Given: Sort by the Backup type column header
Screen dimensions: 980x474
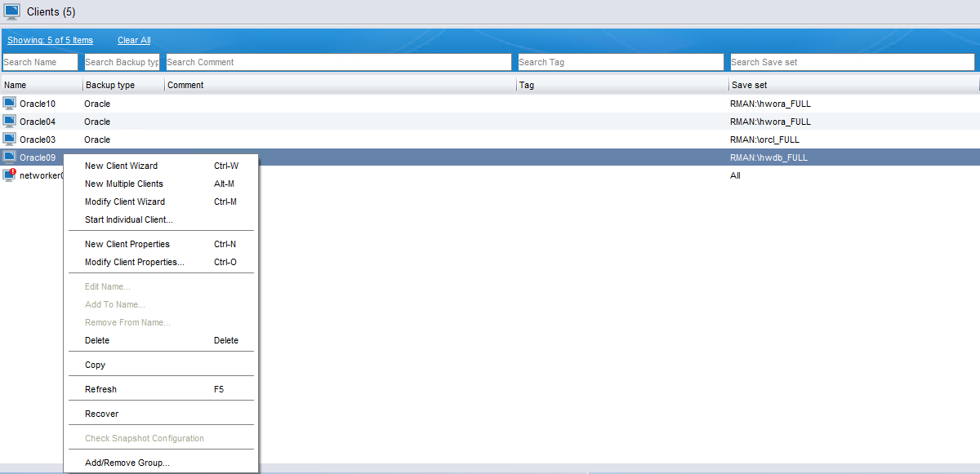Looking at the screenshot, I should pyautogui.click(x=110, y=85).
